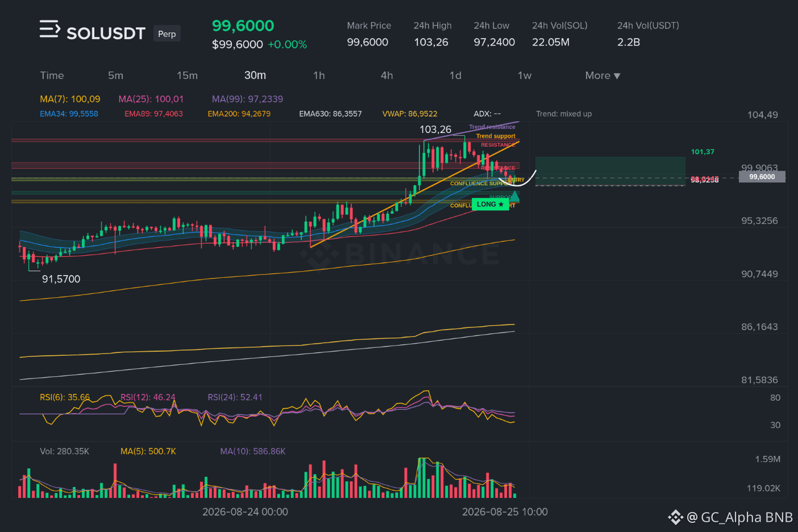The image size is (798, 532).
Task: Click the EMA630: 86,3557 label
Action: pyautogui.click(x=330, y=114)
